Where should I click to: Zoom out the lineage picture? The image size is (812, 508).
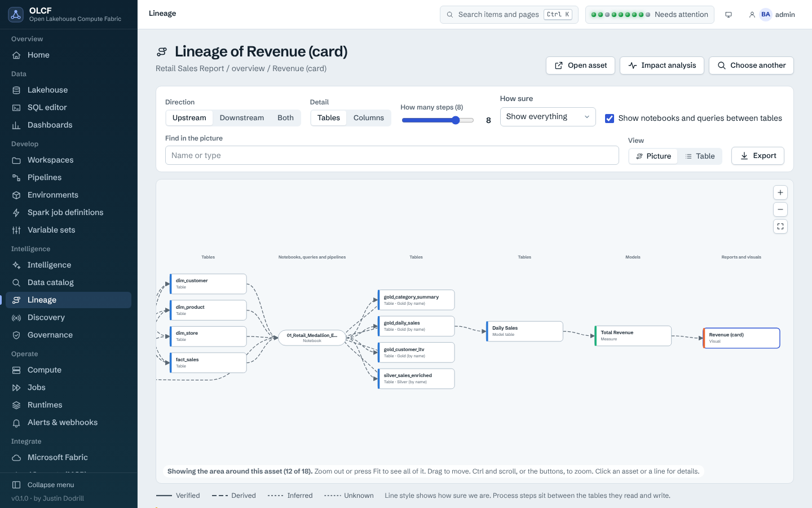point(780,209)
